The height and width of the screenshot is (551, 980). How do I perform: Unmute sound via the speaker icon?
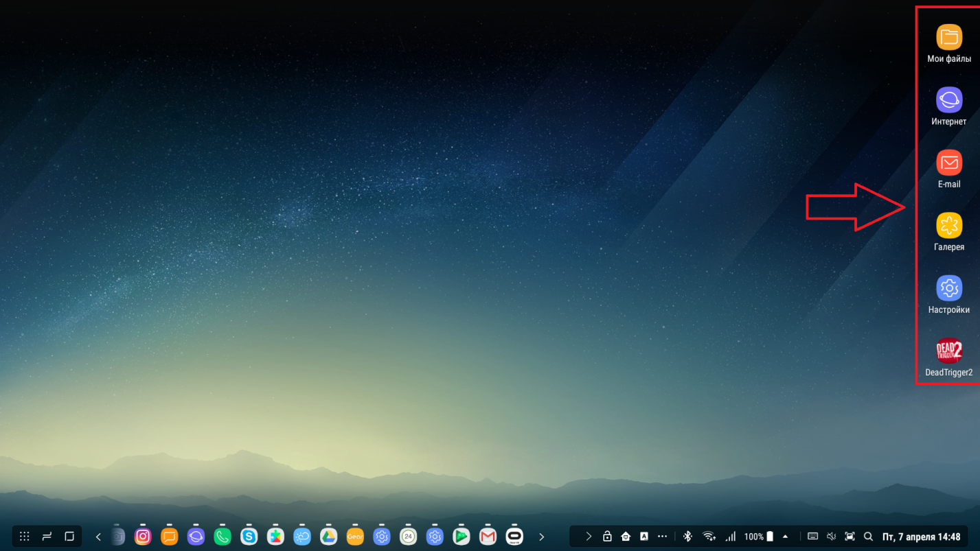click(831, 537)
